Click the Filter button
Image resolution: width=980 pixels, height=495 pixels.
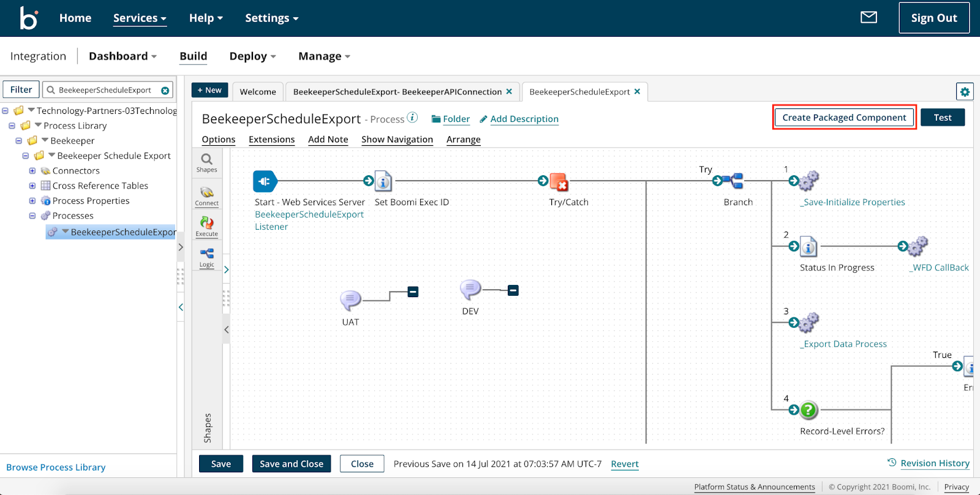[21, 90]
